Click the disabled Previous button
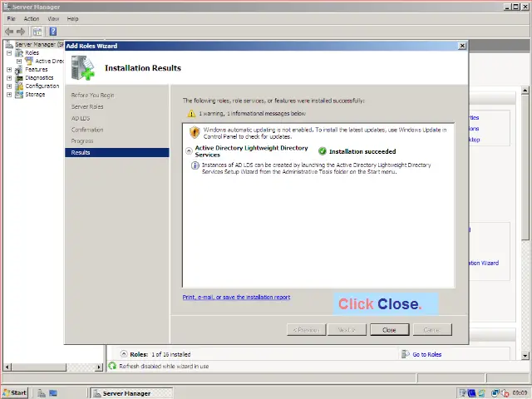 (x=306, y=330)
